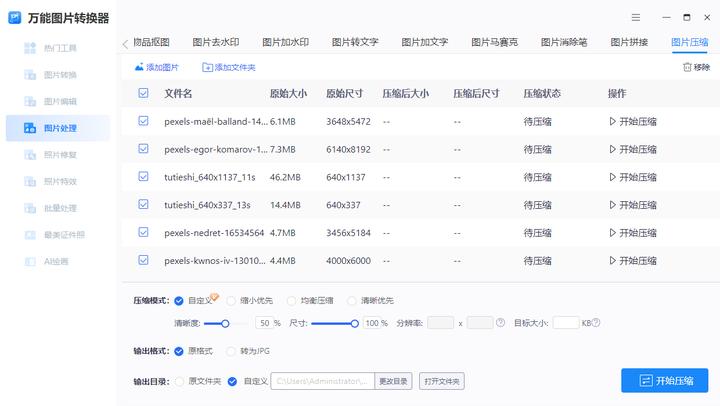Screen dimensions: 720x406
Task: Start compression for pexels-maël-balland row
Action: pos(633,122)
